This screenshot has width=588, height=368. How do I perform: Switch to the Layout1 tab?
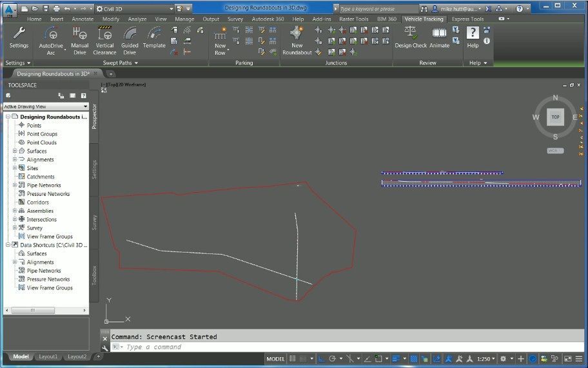48,356
